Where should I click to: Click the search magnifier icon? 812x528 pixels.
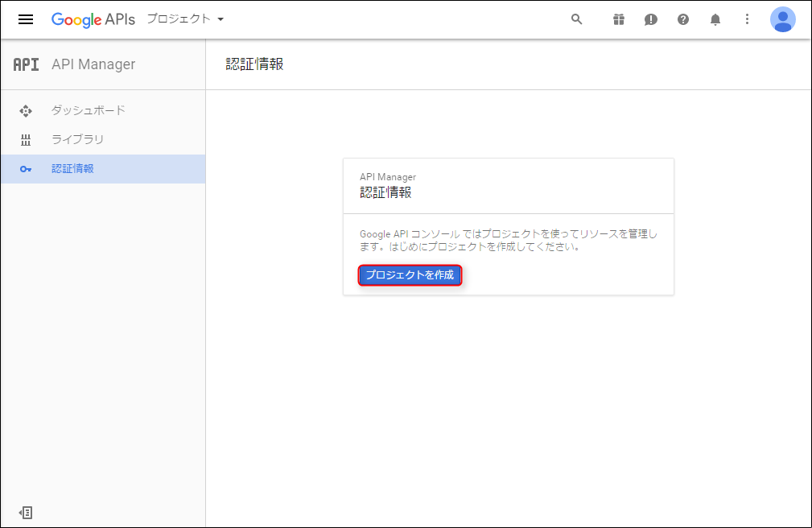coord(576,19)
